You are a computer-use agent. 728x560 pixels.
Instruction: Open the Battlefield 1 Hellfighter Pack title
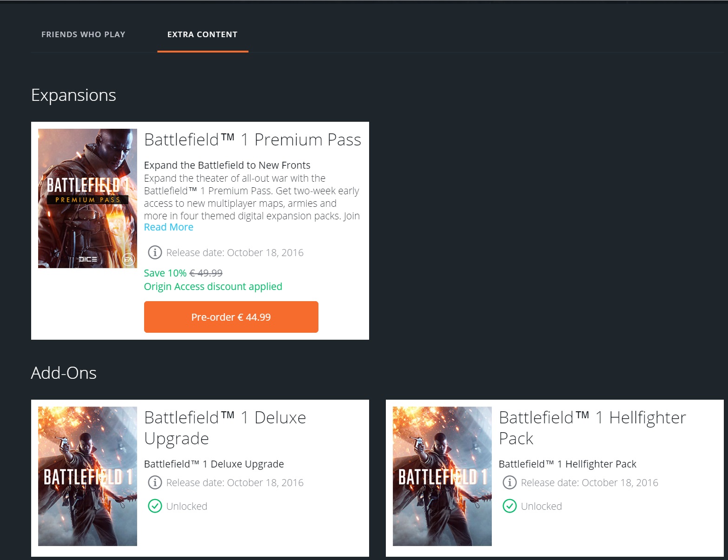pos(592,428)
